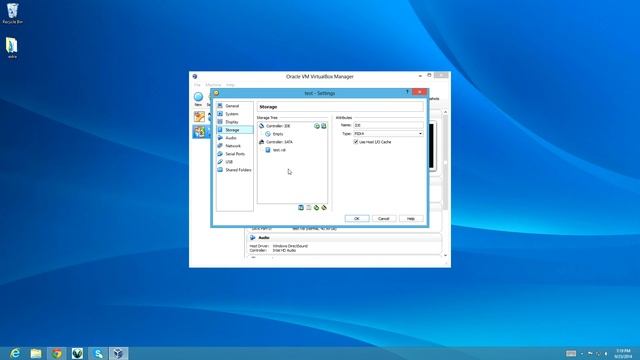Click Cancel in Settings dialog

(x=384, y=219)
